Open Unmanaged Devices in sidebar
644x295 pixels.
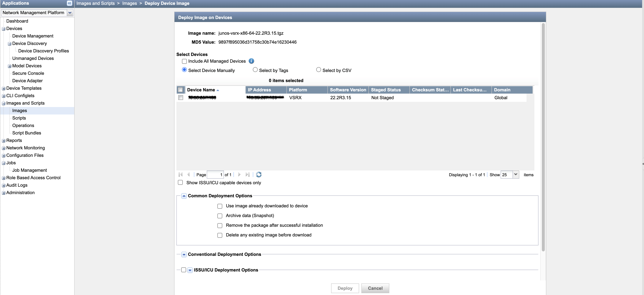tap(33, 58)
